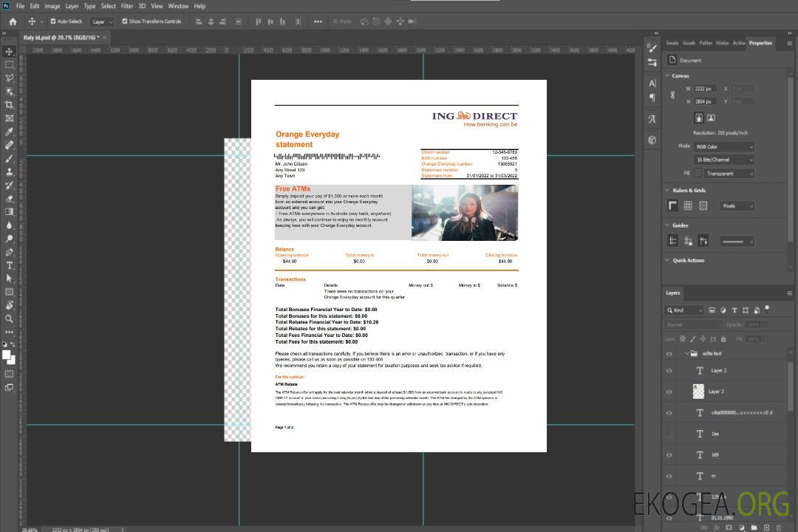798x532 pixels.
Task: Open the Paragraph panel icon
Action: point(652,98)
